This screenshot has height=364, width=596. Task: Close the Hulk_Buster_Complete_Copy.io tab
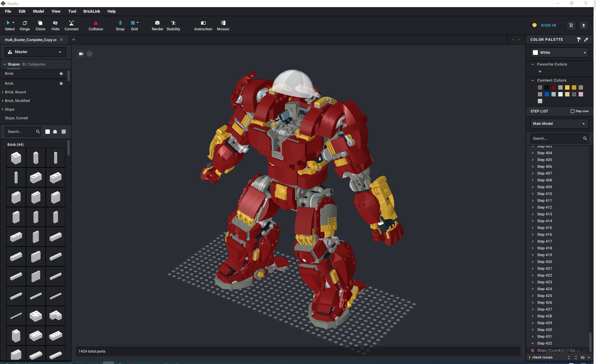click(62, 40)
